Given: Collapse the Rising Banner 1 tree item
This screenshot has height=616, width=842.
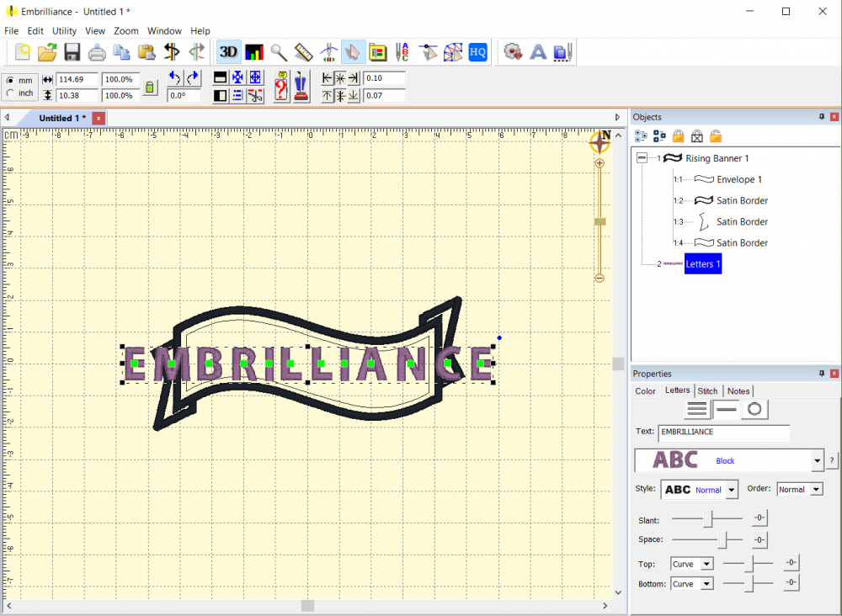Looking at the screenshot, I should [x=642, y=158].
